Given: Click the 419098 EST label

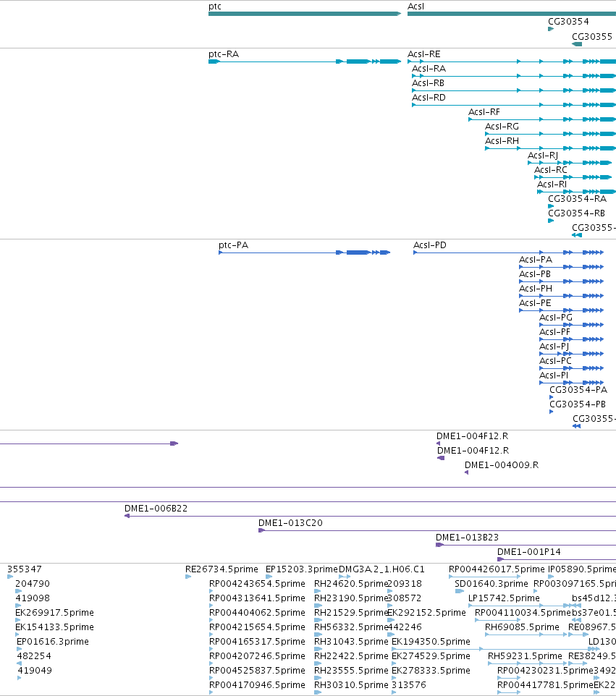Looking at the screenshot, I should coord(33,598).
